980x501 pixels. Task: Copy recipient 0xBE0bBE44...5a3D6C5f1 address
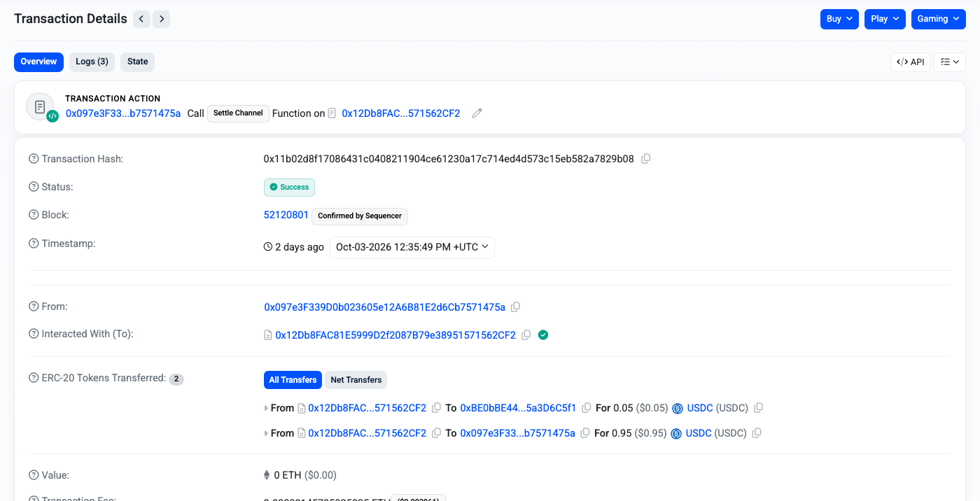pyautogui.click(x=587, y=408)
